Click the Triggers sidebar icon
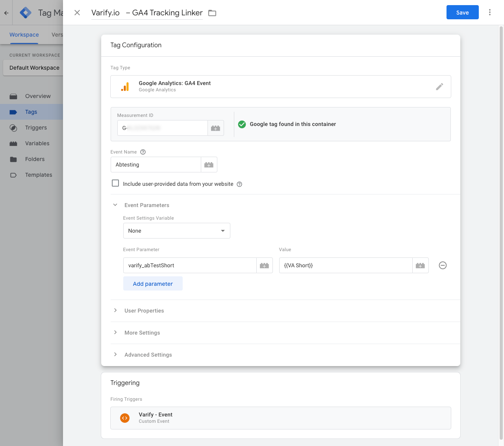The width and height of the screenshot is (504, 446). (x=13, y=128)
